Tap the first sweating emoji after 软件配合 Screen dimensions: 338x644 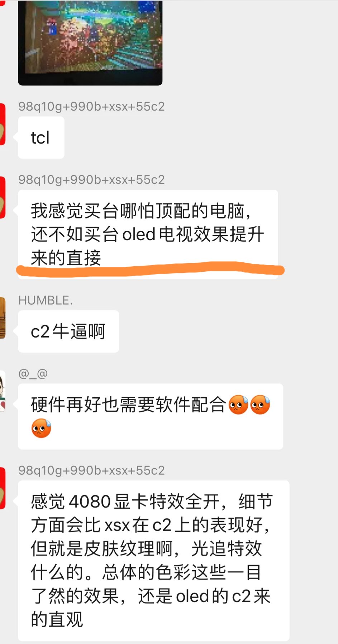pyautogui.click(x=238, y=405)
